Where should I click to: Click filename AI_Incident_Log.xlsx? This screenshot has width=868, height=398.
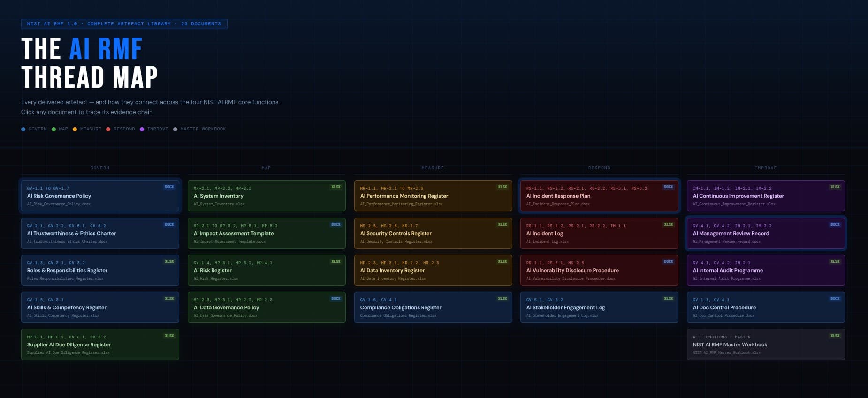pyautogui.click(x=548, y=242)
